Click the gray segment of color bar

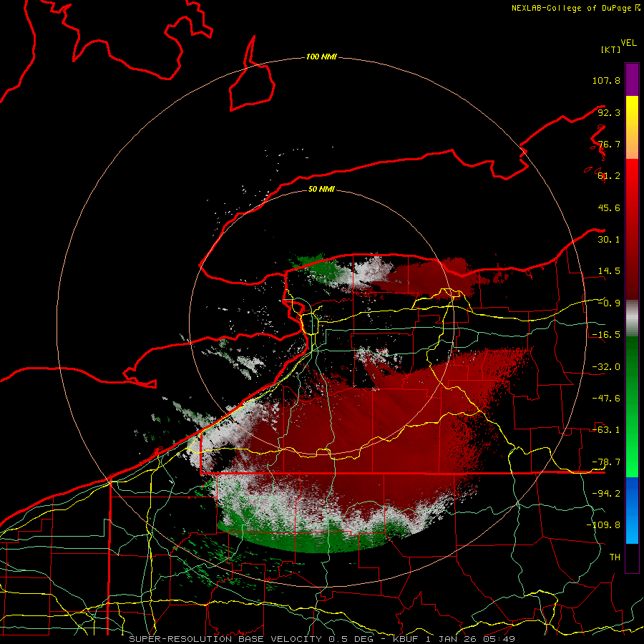(632, 318)
